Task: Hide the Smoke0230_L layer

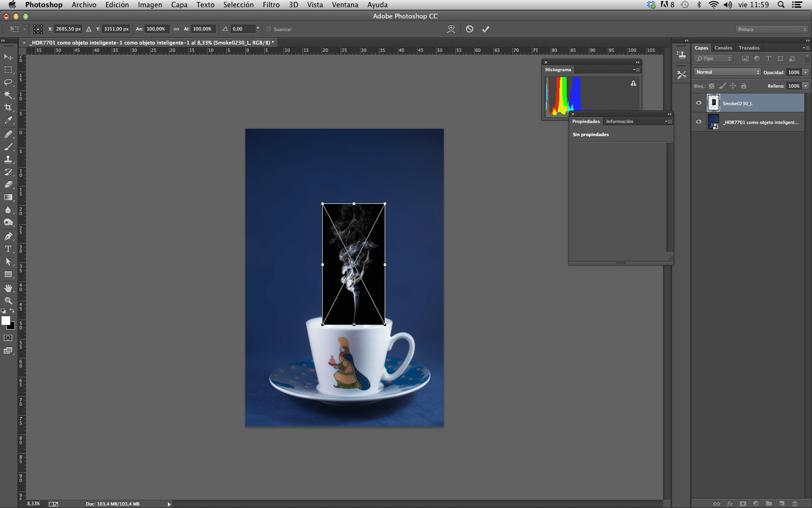Action: point(698,103)
